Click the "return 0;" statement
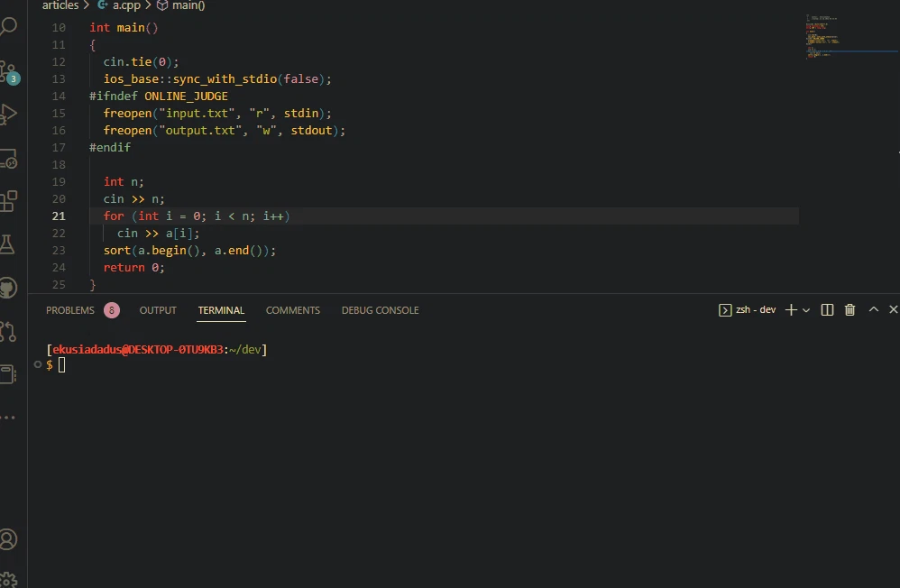The width and height of the screenshot is (900, 588). (133, 268)
